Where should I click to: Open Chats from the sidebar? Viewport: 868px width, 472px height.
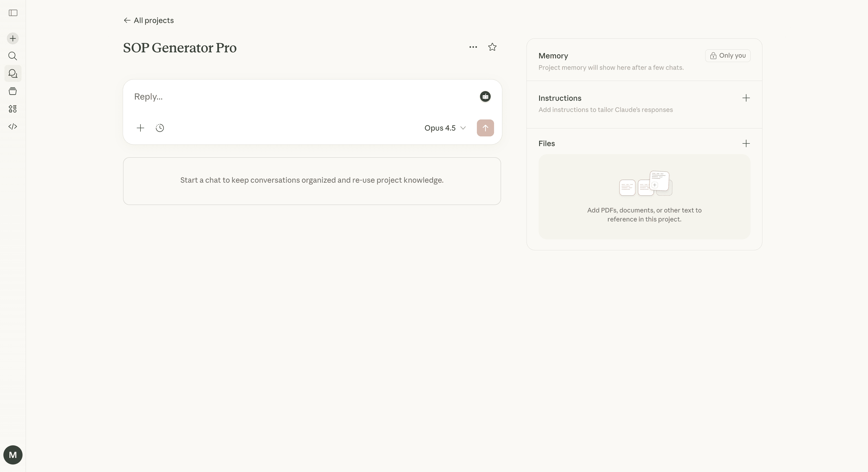click(x=13, y=73)
